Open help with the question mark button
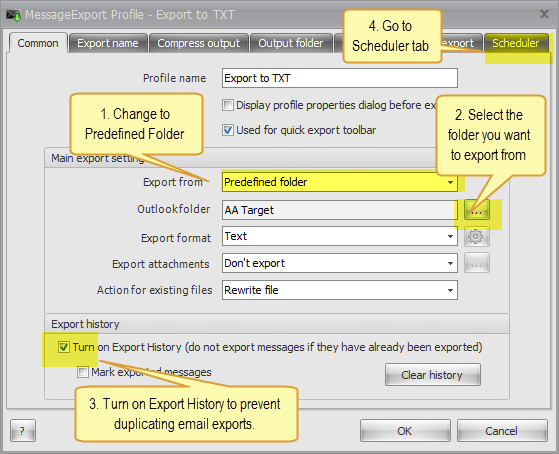 23,431
